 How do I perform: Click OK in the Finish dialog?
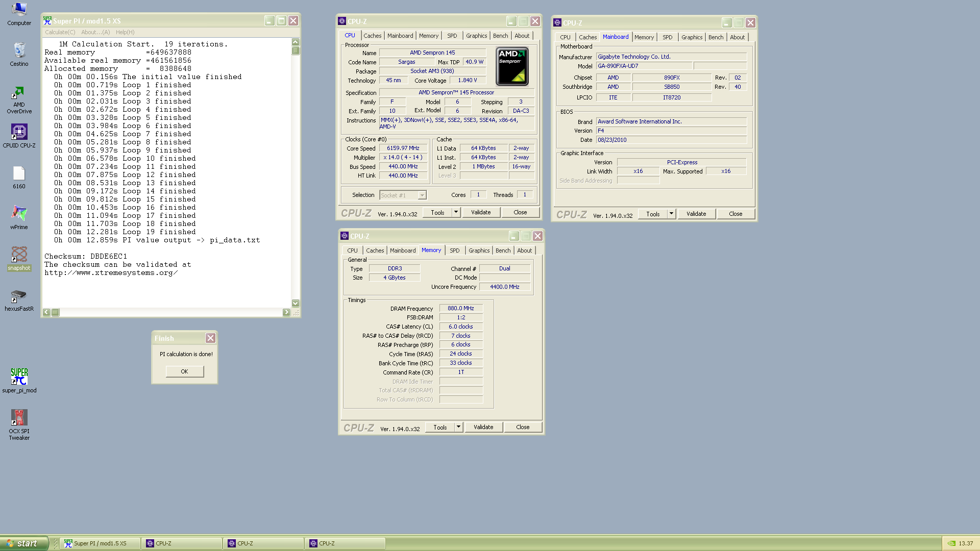185,371
